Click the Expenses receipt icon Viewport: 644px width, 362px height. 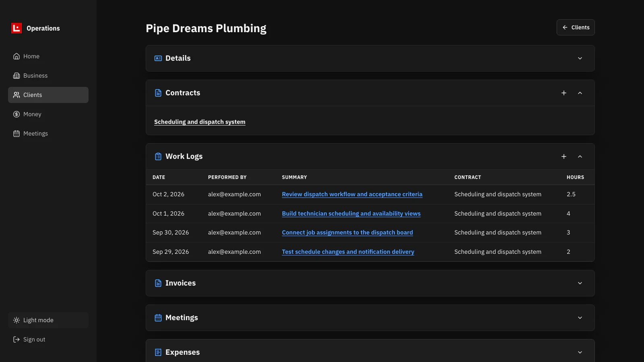(x=158, y=352)
